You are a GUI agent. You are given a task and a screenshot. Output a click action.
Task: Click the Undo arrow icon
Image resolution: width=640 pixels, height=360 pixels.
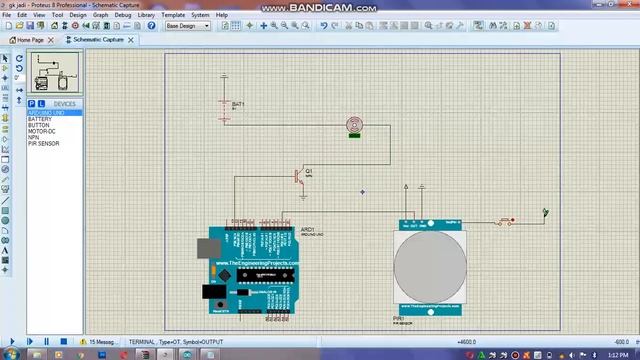[x=324, y=26]
